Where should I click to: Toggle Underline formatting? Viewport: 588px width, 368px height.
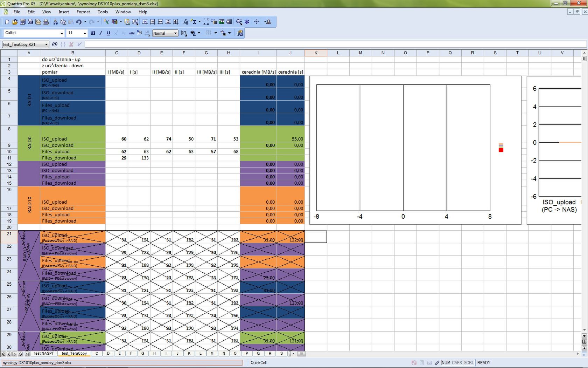(108, 33)
